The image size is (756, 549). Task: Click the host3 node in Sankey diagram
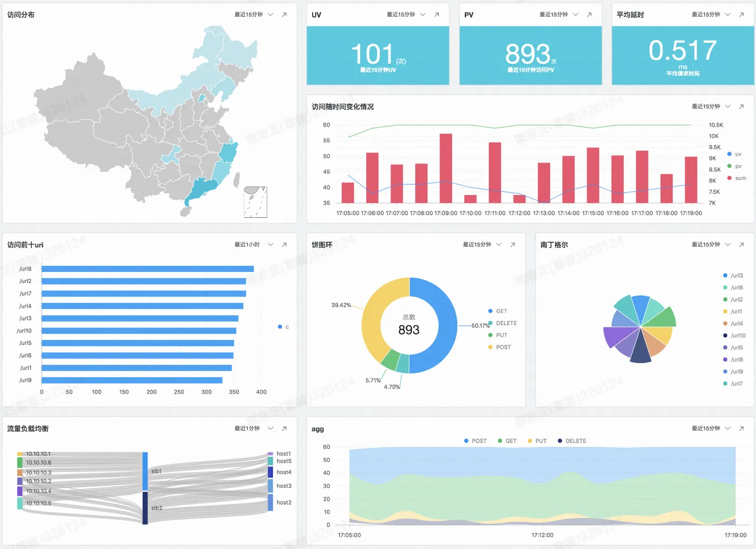[x=271, y=486]
